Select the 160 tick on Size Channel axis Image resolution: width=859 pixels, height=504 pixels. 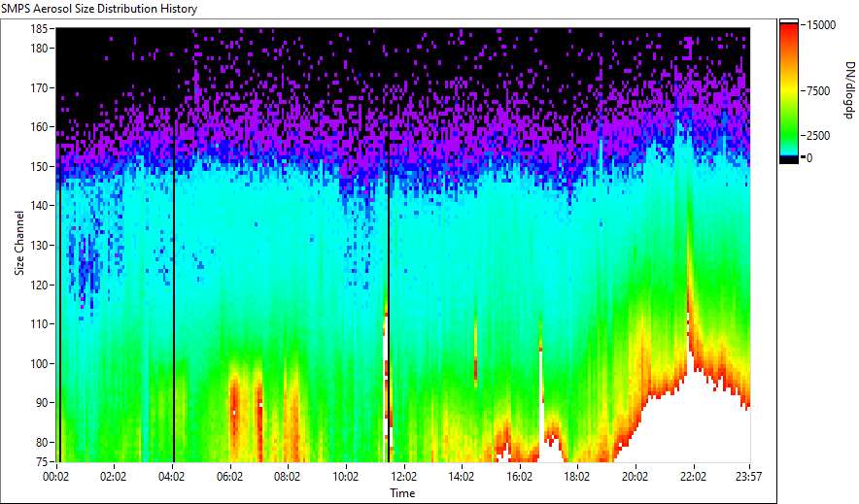click(x=38, y=127)
